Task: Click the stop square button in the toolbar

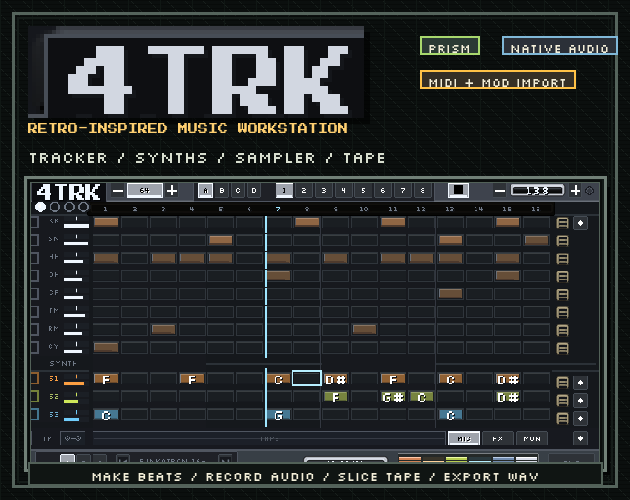Action: click(x=458, y=190)
